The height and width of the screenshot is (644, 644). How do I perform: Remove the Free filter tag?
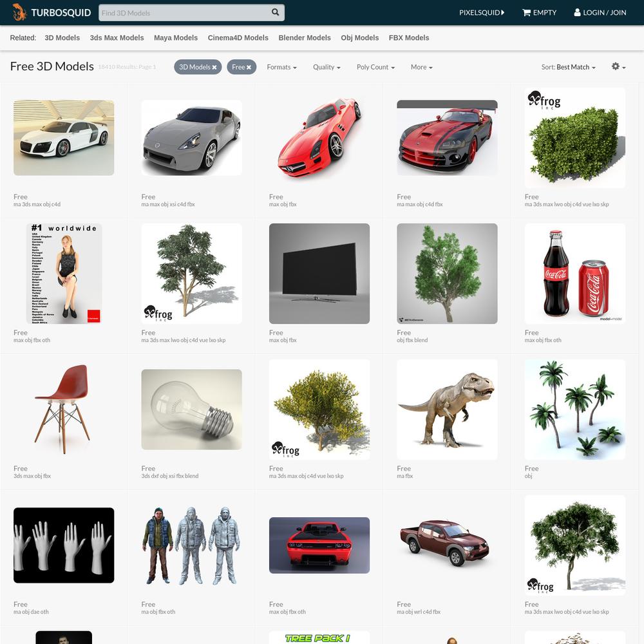249,68
